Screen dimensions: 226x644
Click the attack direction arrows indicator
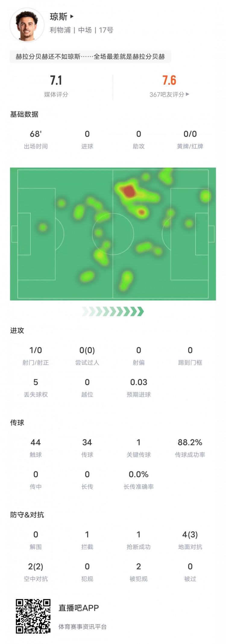pyautogui.click(x=113, y=311)
